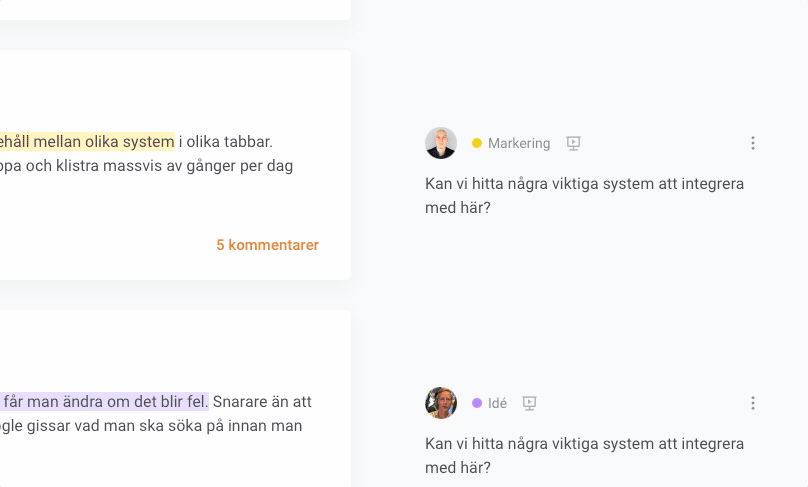Viewport: 808px width, 487px height.
Task: Open the avatar beside the Idé comment
Action: click(441, 403)
